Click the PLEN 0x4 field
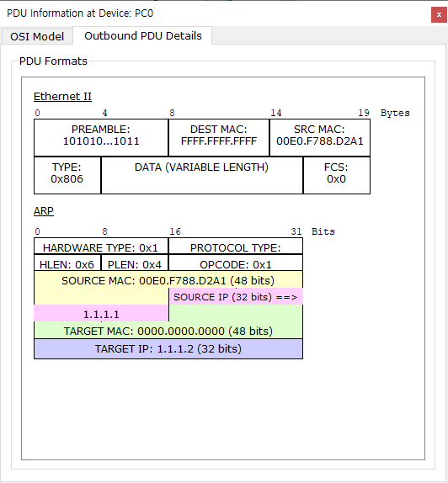 [135, 263]
